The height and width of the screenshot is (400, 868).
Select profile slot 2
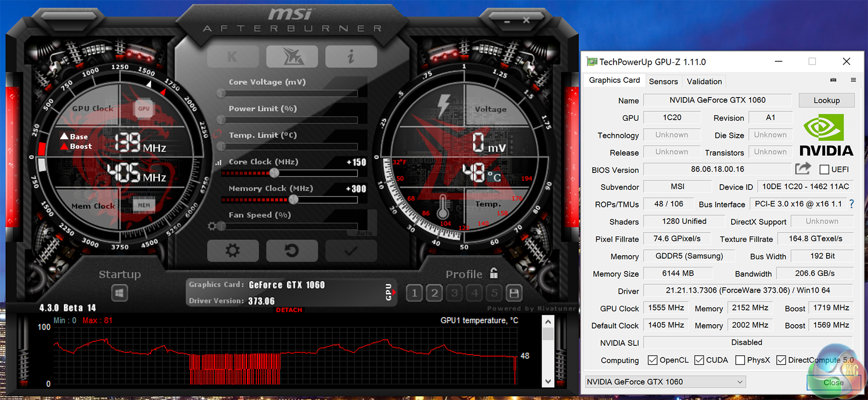click(x=434, y=294)
